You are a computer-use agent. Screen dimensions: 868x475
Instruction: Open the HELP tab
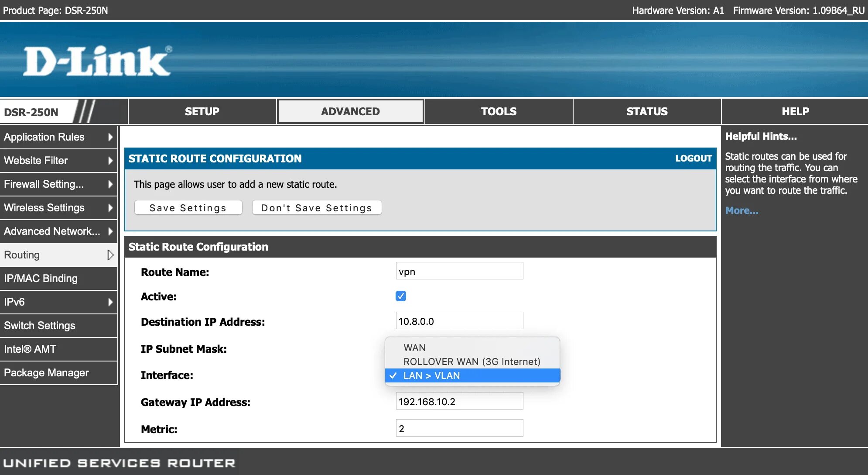(x=795, y=111)
